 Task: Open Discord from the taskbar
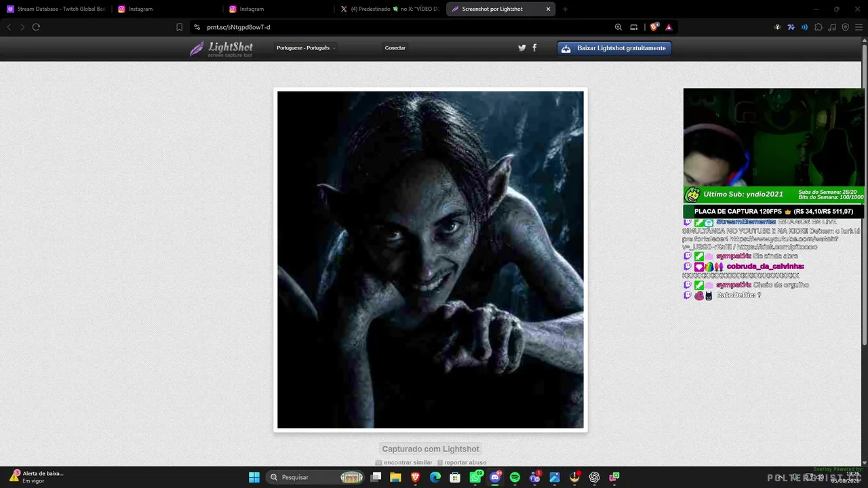click(495, 477)
